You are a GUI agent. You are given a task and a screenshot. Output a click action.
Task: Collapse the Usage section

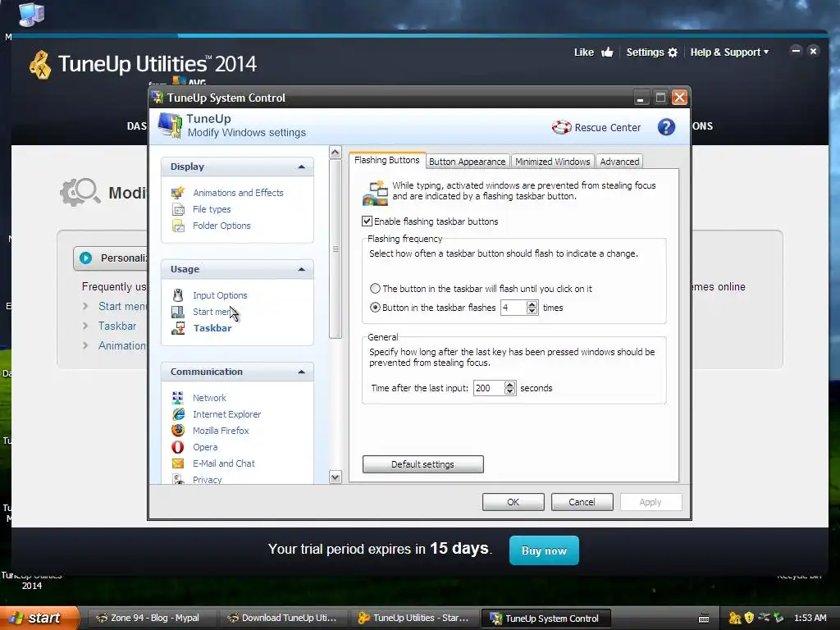[302, 269]
